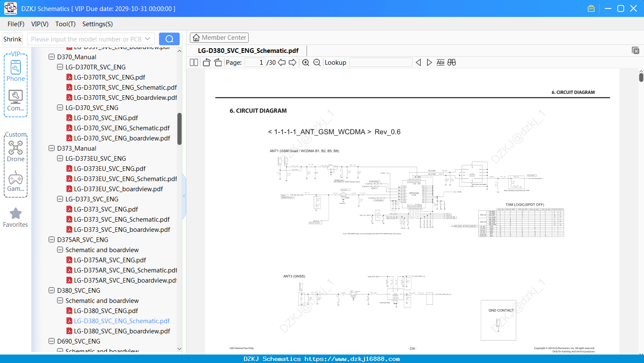Collapse the D370_Manual folder
This screenshot has height=363, width=644.
(x=52, y=57)
